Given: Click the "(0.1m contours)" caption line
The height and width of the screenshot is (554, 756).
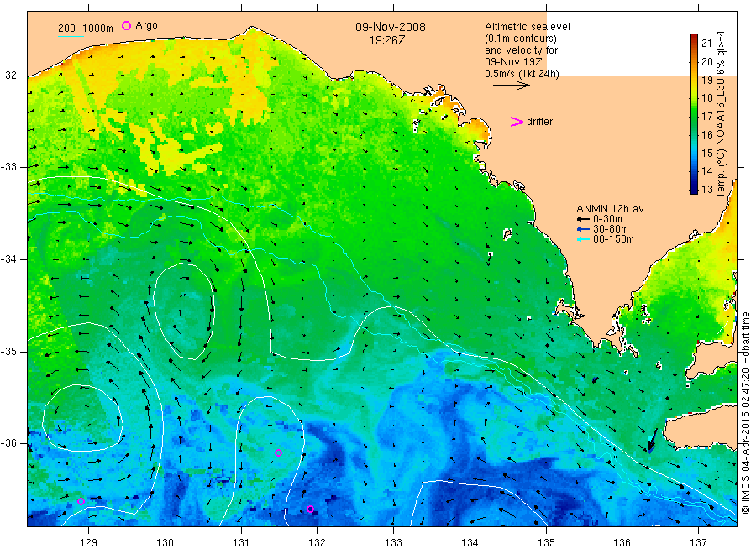Looking at the screenshot, I should [520, 39].
